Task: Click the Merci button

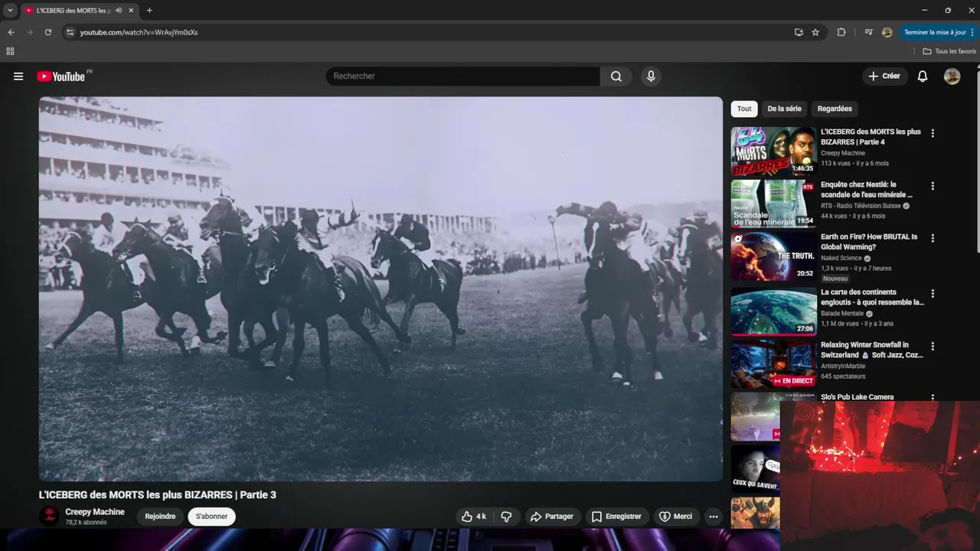Action: coord(675,517)
